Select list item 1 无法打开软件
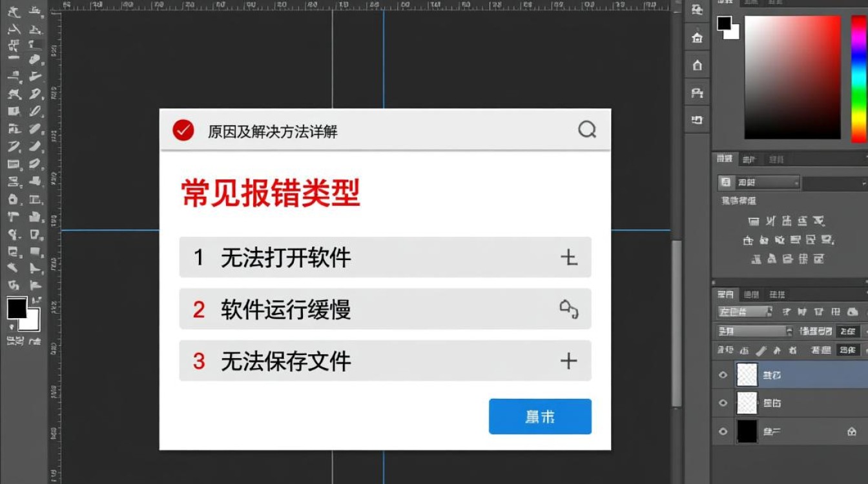 386,257
